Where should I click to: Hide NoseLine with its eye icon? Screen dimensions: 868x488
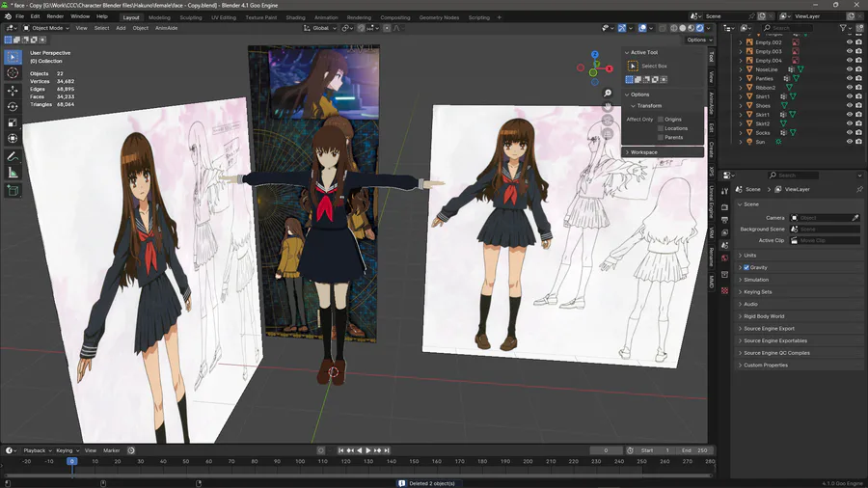click(x=849, y=69)
